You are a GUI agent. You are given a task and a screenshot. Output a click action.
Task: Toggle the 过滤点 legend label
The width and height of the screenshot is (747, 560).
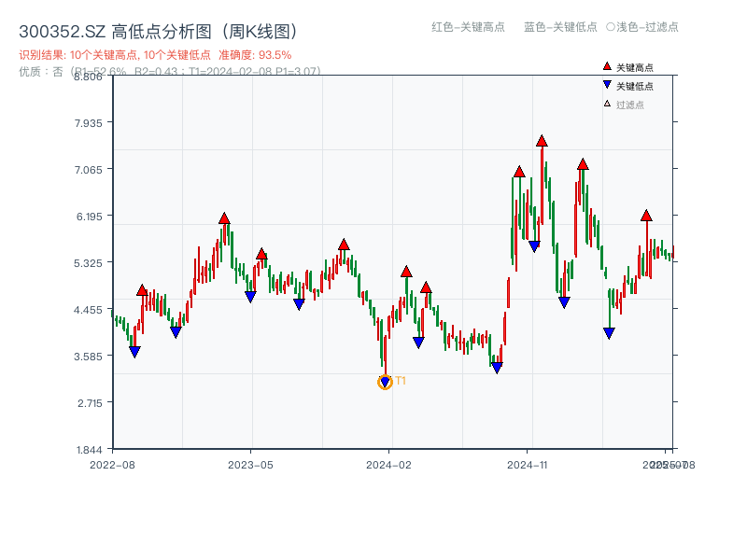[629, 105]
